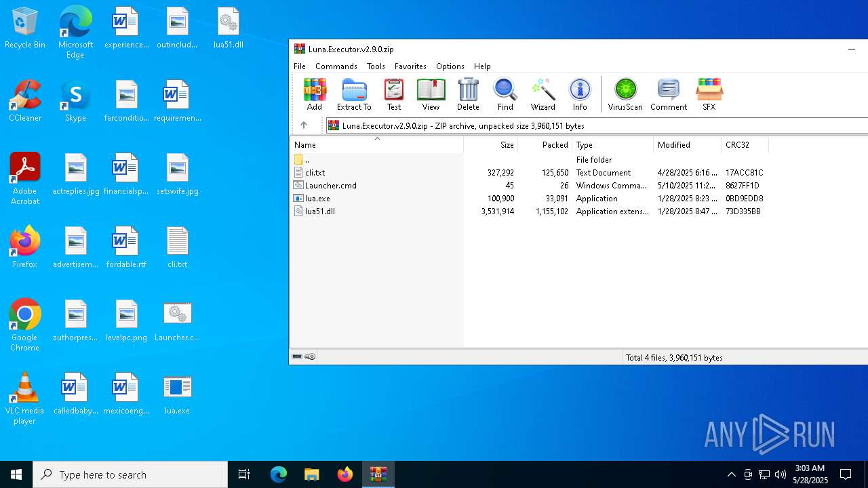Open Task View on the taskbar
The width and height of the screenshot is (868, 488).
[244, 474]
